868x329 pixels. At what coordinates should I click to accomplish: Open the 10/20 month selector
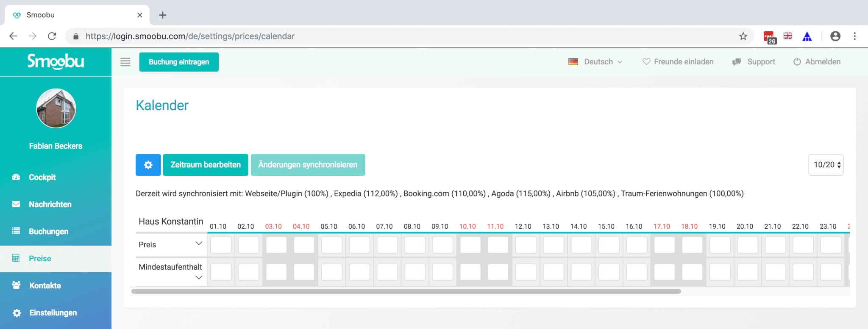pos(826,165)
